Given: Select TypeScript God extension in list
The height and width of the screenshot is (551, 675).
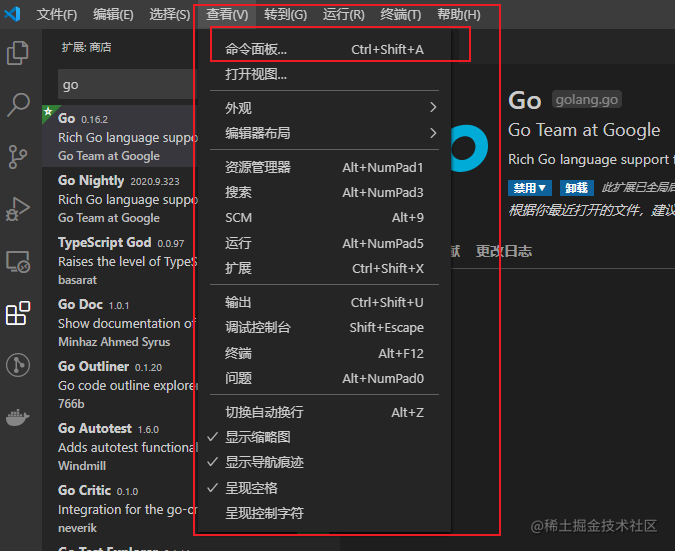Looking at the screenshot, I should tap(120, 260).
